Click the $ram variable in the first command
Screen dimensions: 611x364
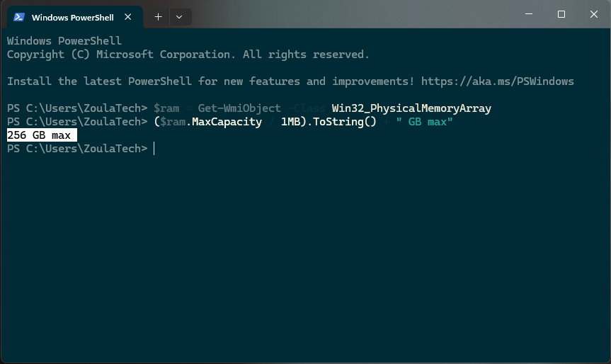click(166, 108)
